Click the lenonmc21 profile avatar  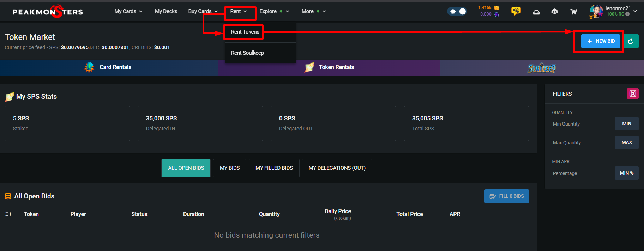point(596,11)
